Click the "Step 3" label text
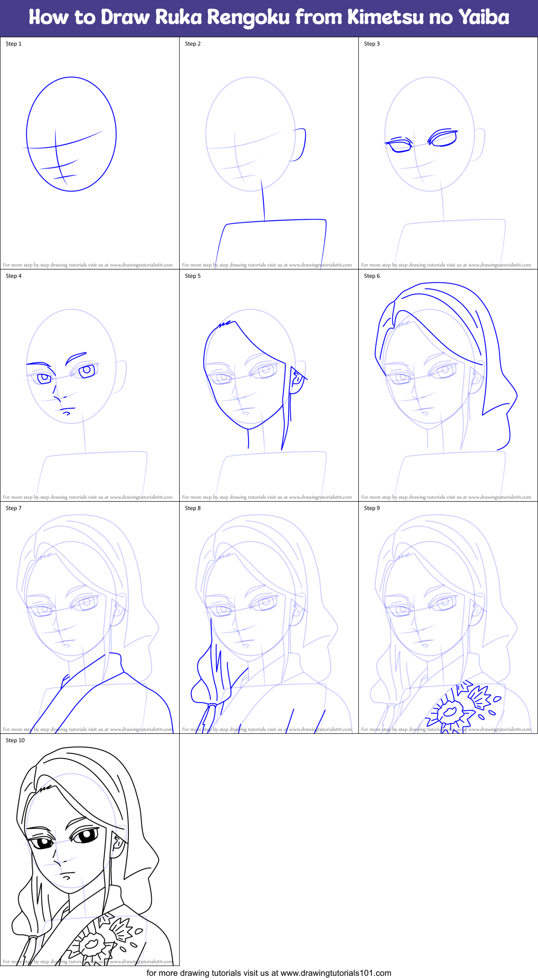This screenshot has width=538, height=980. (372, 44)
